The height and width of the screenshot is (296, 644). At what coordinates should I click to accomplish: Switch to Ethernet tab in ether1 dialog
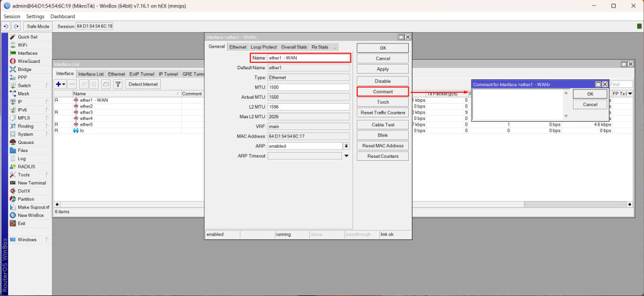tap(238, 47)
